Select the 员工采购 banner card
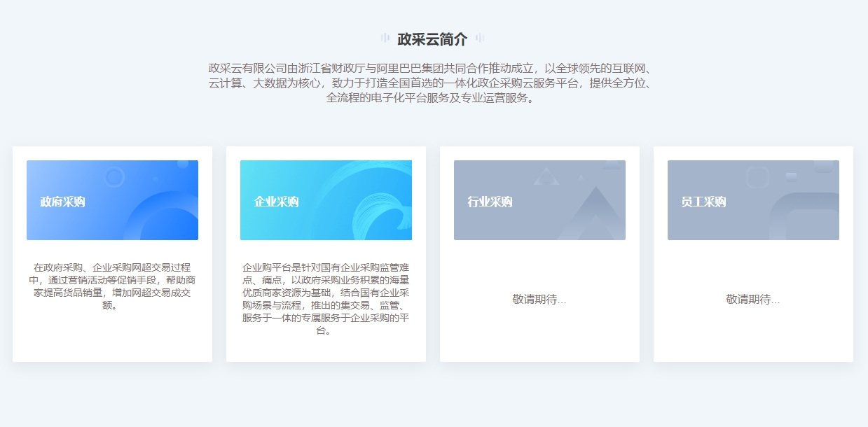868x427 pixels. click(753, 200)
